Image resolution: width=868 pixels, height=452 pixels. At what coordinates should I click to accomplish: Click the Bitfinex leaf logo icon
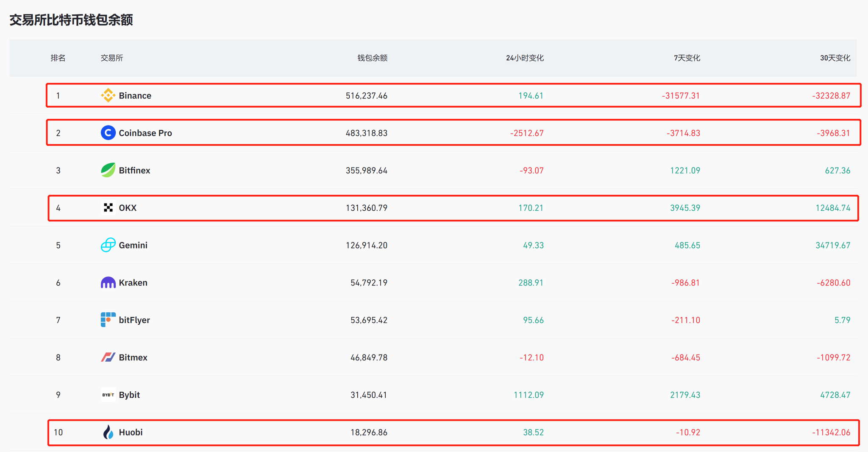(x=108, y=170)
